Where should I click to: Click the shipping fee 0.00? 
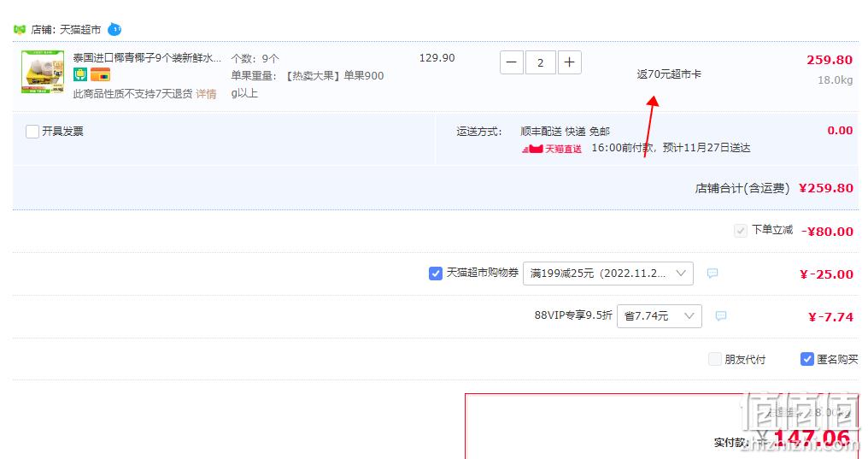840,131
